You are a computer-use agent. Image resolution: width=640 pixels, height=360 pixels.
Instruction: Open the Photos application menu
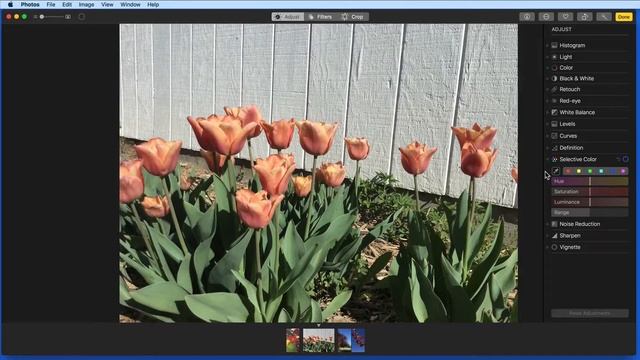[30, 4]
